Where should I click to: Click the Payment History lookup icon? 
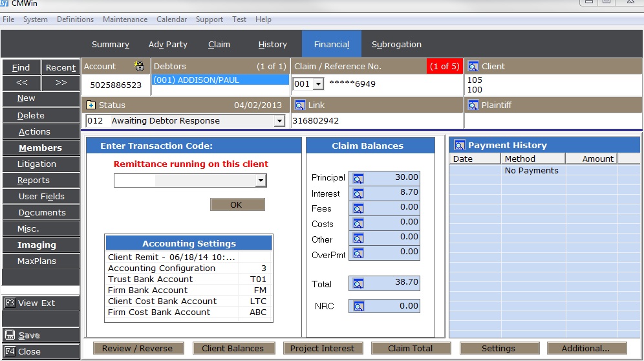pyautogui.click(x=460, y=146)
